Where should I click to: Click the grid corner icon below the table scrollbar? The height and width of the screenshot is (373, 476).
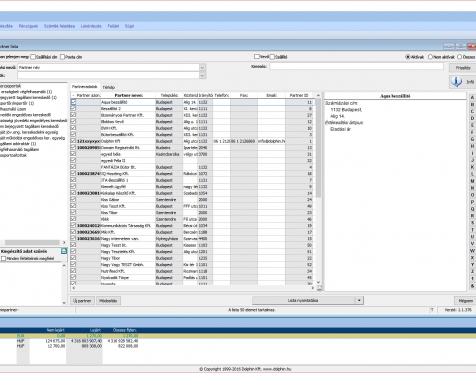click(319, 288)
